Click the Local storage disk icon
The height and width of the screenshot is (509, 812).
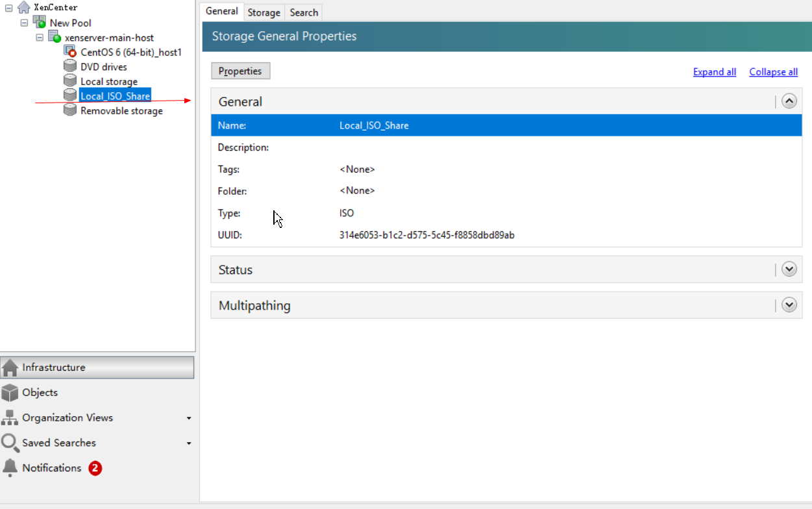(x=70, y=81)
